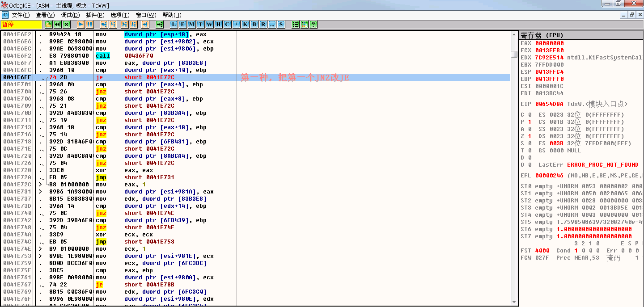644x307 pixels.
Task: Open the 调试(D) menu
Action: [70, 15]
